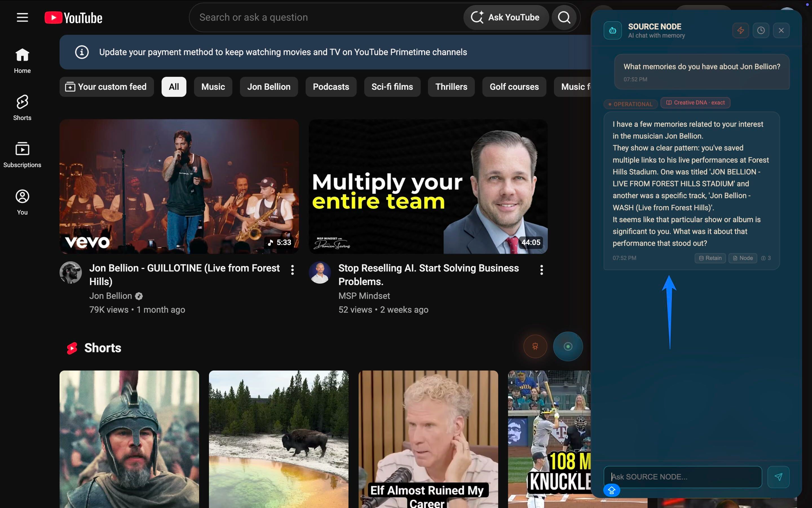
Task: Open Subscriptions in the sidebar
Action: (22, 155)
